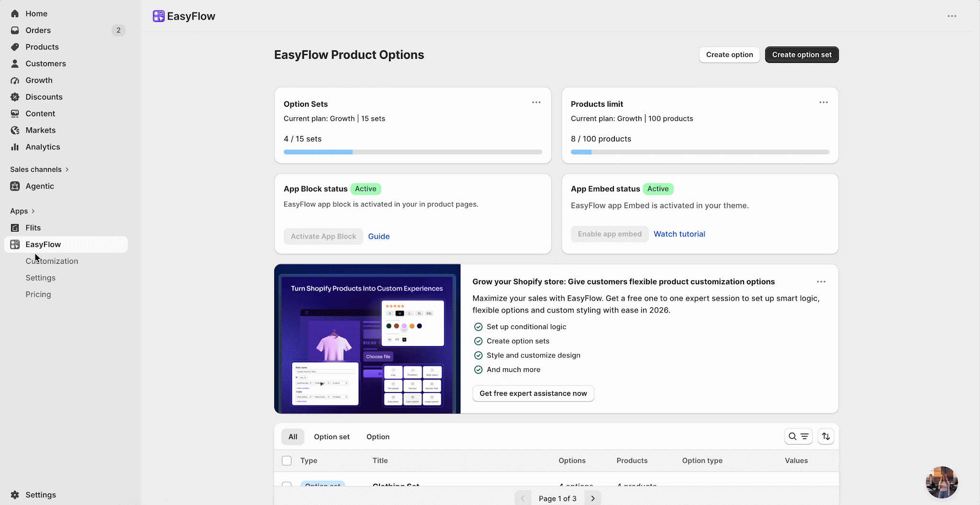Switch to the Option tab
This screenshot has height=505, width=980.
click(378, 437)
